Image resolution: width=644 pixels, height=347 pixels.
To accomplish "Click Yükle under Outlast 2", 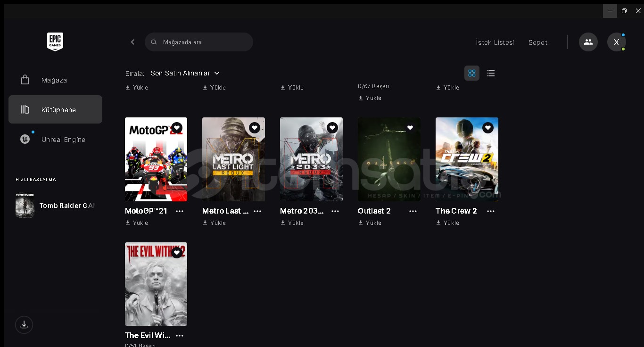I will [x=370, y=223].
